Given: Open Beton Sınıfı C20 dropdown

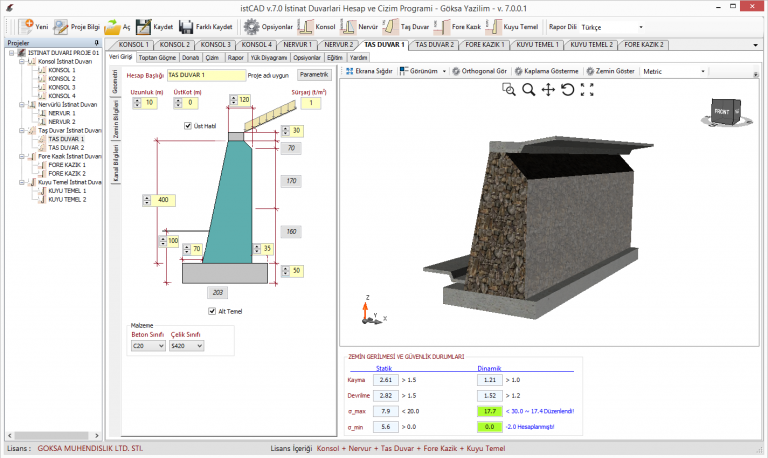Looking at the screenshot, I should click(148, 346).
